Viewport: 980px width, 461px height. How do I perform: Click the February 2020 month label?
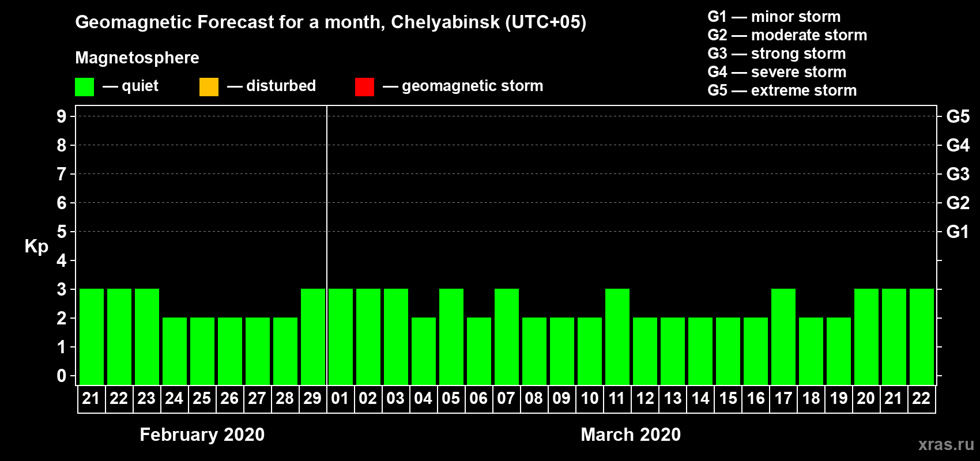[202, 434]
